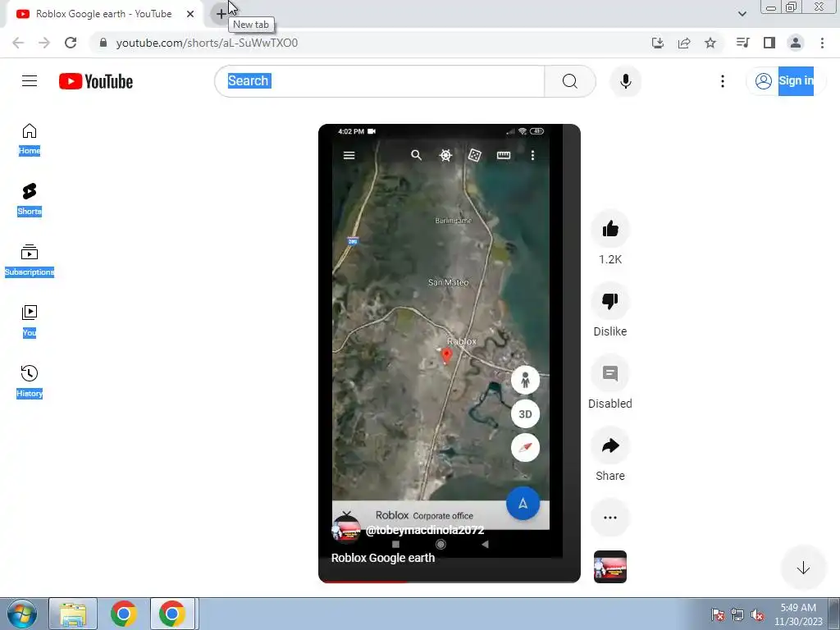Open Chrome profile avatar menu
The image size is (840, 630).
(796, 43)
